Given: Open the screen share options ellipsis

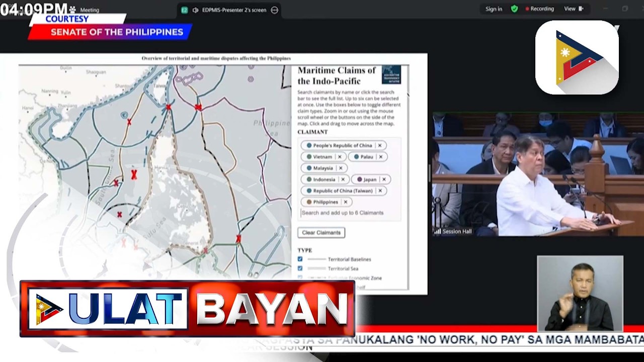Looking at the screenshot, I should click(x=274, y=10).
